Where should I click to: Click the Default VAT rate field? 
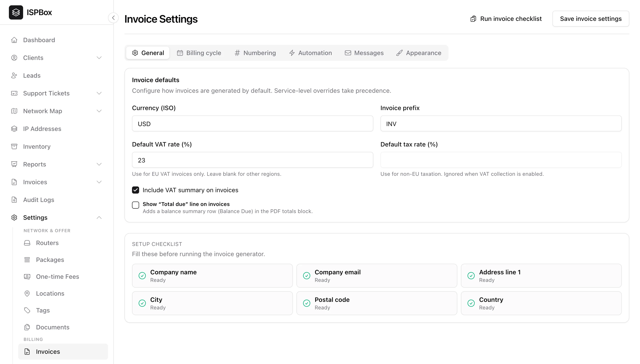tap(252, 160)
